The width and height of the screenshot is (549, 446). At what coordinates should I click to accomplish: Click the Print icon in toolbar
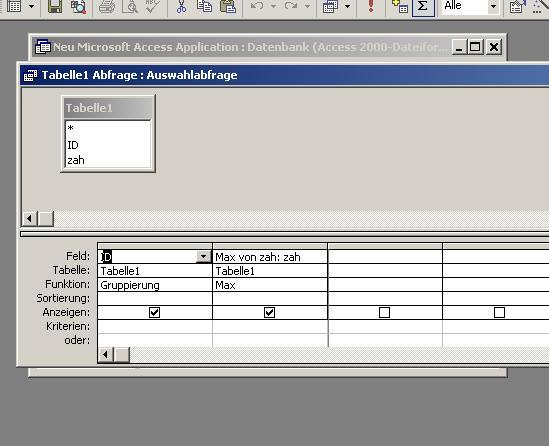[x=106, y=6]
